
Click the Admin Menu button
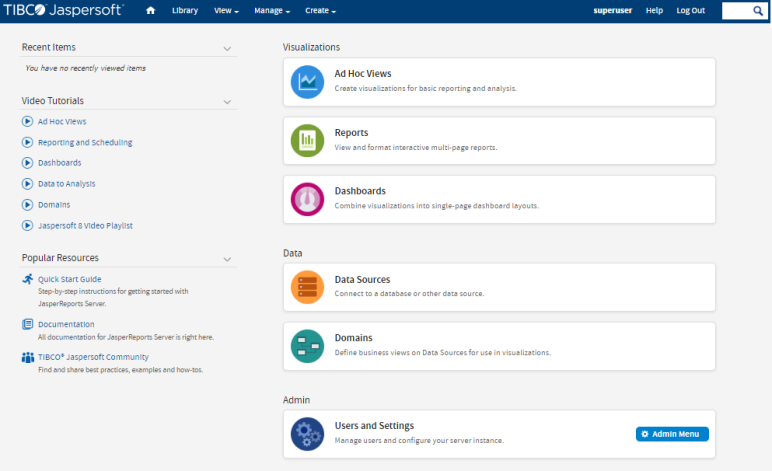coord(672,434)
